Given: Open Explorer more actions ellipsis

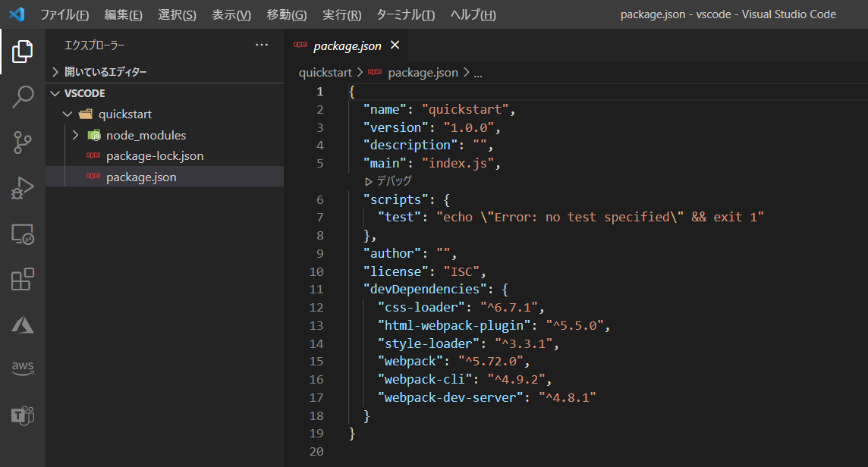Looking at the screenshot, I should 262,45.
